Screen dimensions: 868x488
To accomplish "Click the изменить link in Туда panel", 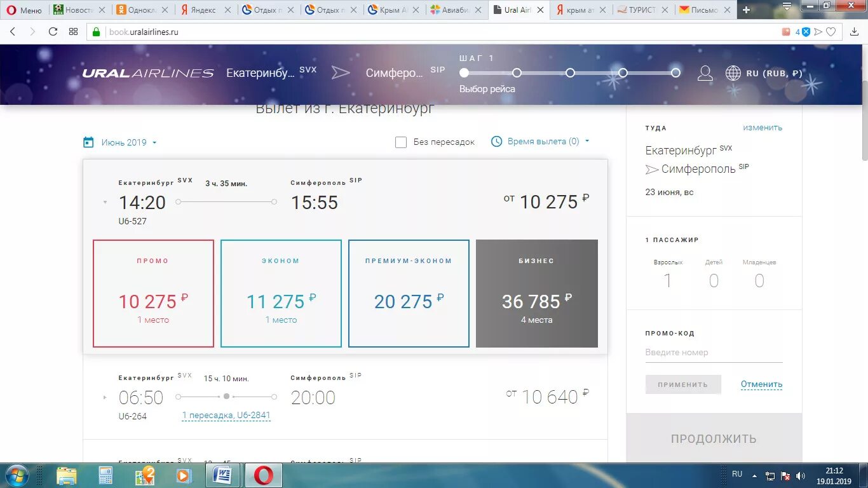I will (763, 128).
